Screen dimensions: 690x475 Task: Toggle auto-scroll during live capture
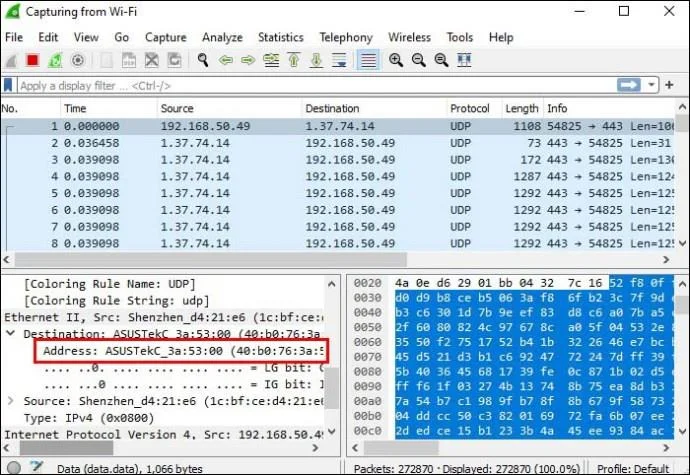coord(339,60)
